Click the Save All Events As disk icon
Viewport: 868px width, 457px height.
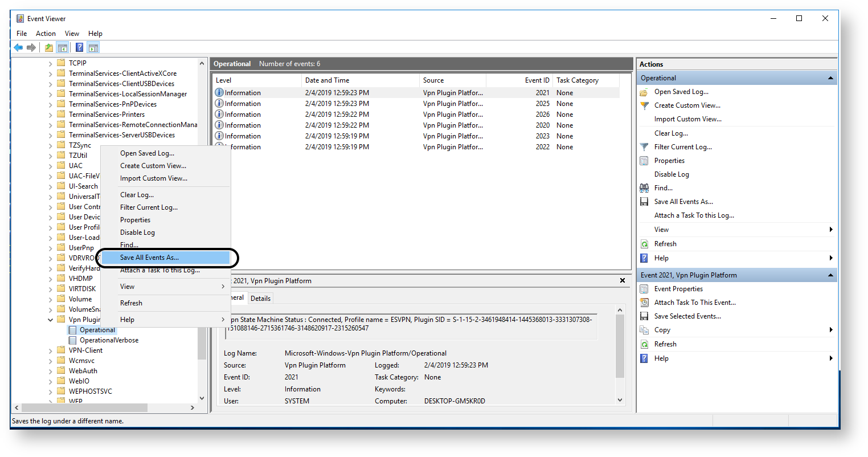645,201
